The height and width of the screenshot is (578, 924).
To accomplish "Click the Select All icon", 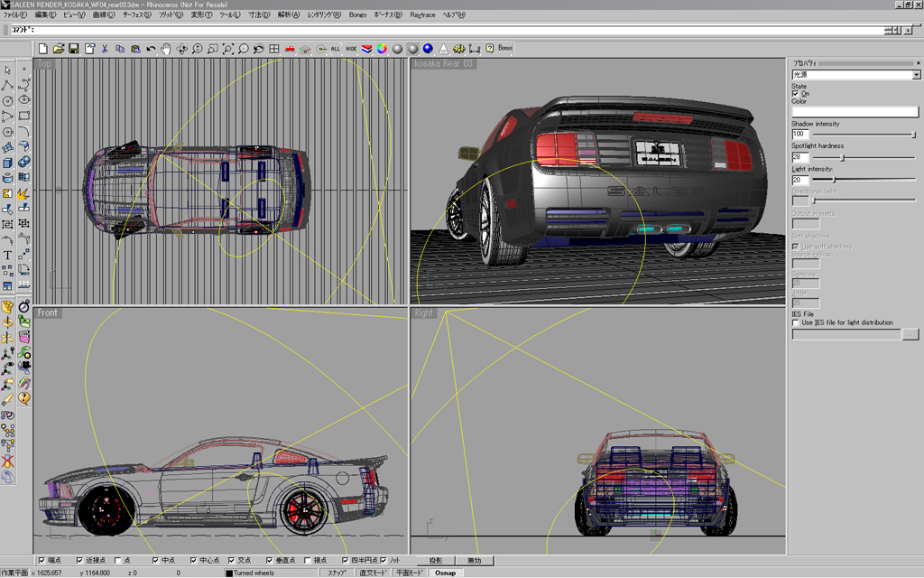I will pos(336,49).
